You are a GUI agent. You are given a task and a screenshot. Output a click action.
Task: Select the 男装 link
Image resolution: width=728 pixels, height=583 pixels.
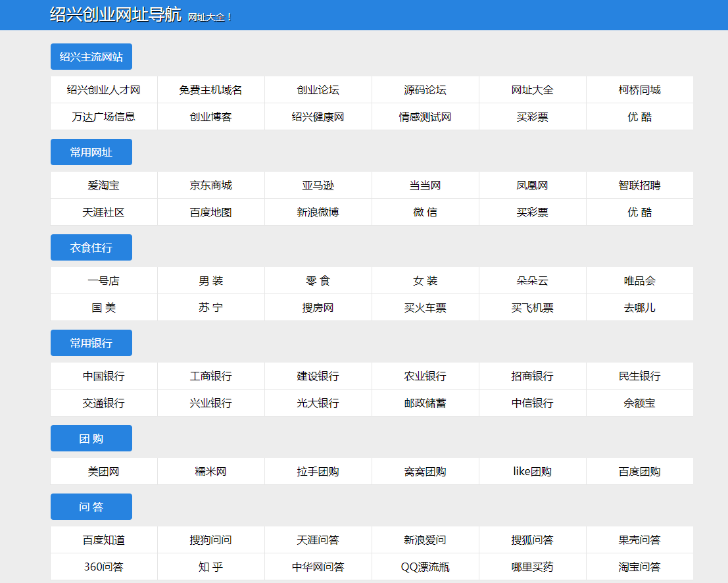click(x=211, y=280)
